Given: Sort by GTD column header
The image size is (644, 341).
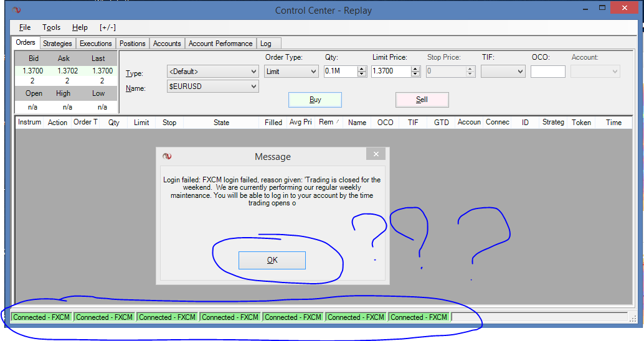Looking at the screenshot, I should 442,123.
